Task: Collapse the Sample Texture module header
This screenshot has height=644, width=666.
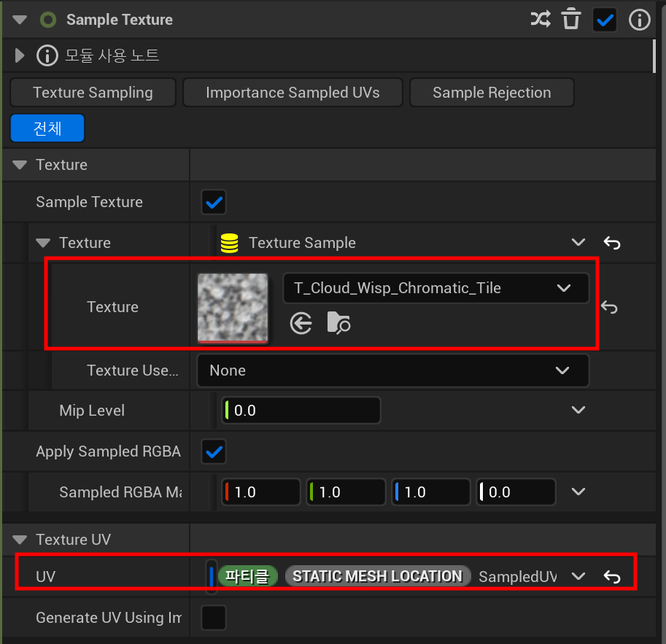Action: click(x=20, y=20)
